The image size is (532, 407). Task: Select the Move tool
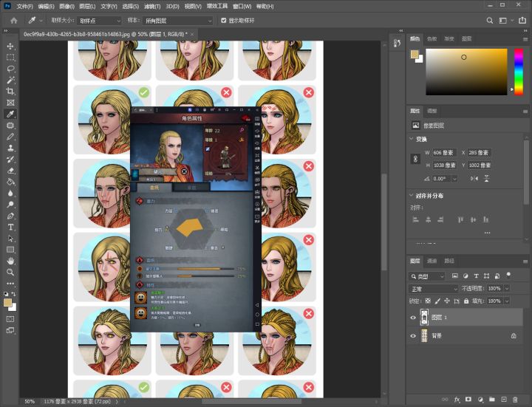(10, 46)
